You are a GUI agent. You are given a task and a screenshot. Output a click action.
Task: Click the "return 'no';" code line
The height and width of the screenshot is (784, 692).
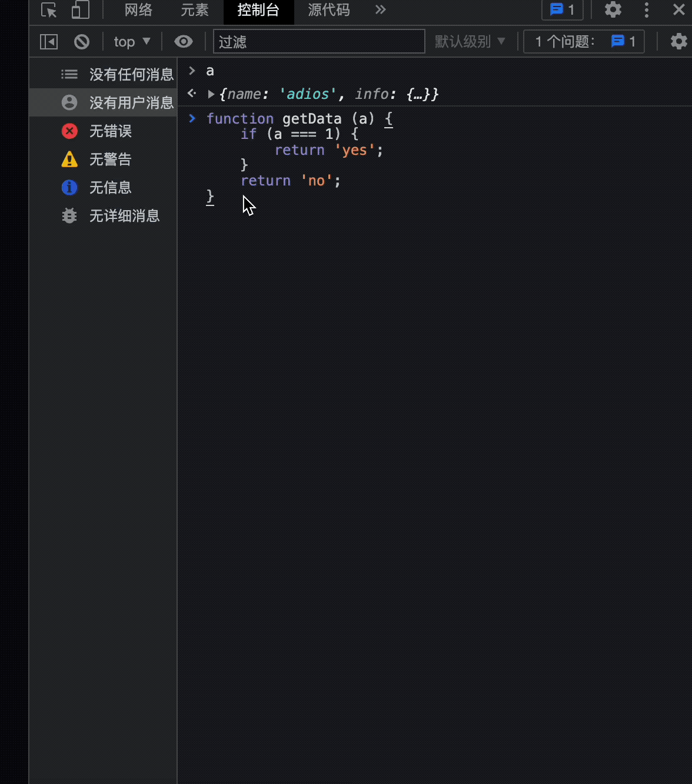coord(291,181)
